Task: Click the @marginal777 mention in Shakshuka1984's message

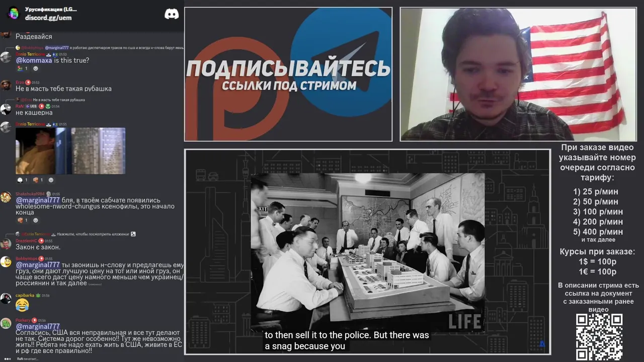Action: [x=38, y=200]
